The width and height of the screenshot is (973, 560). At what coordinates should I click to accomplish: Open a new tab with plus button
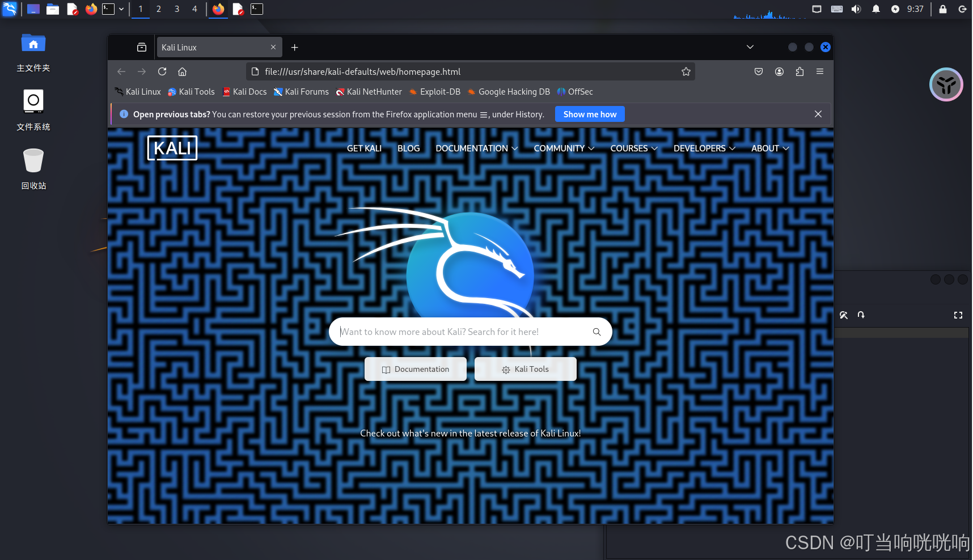point(295,48)
